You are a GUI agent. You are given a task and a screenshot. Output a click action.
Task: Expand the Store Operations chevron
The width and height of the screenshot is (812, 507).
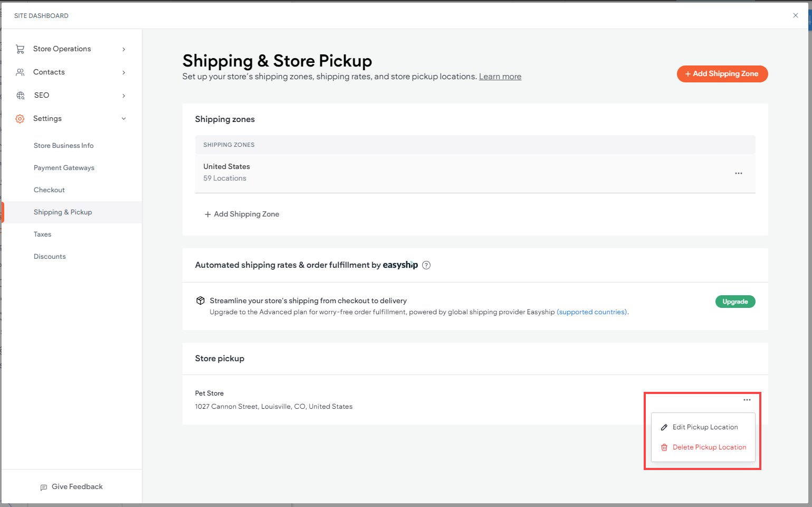coord(123,49)
